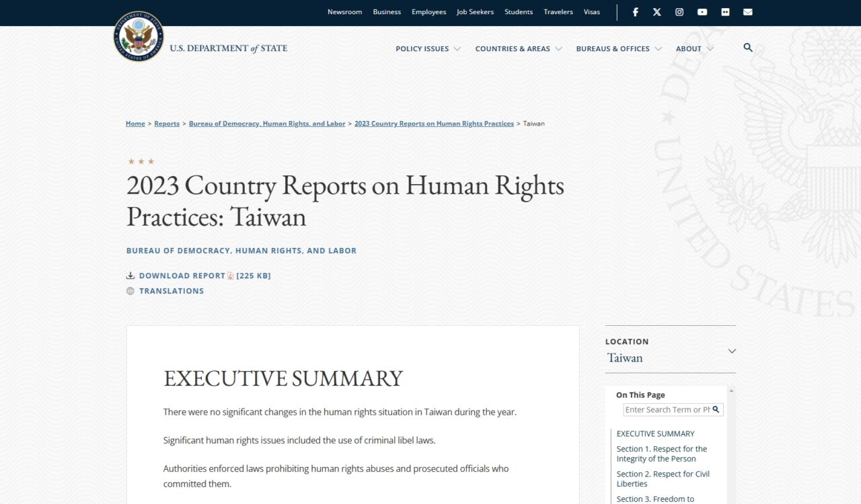861x504 pixels.
Task: Expand the About menu
Action: click(695, 49)
